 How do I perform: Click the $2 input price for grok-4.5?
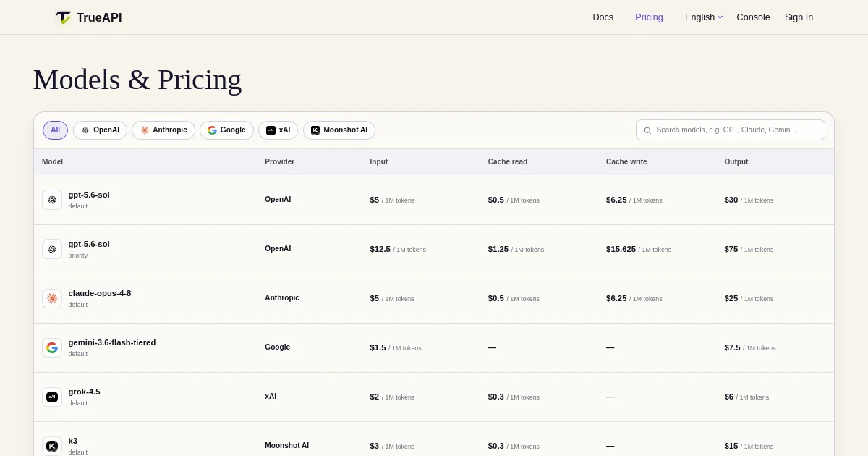(x=374, y=397)
